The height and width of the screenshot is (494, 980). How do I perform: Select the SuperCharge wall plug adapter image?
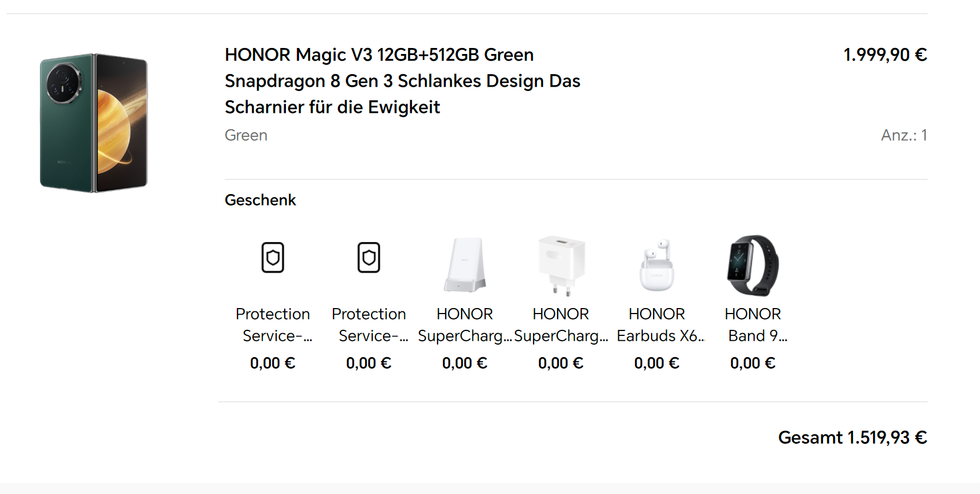[x=561, y=266]
